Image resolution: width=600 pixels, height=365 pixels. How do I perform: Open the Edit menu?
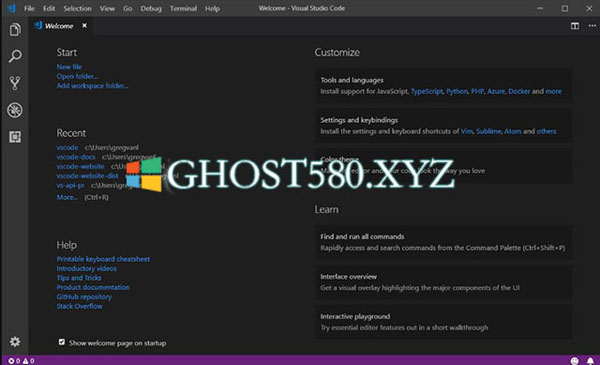coord(49,8)
